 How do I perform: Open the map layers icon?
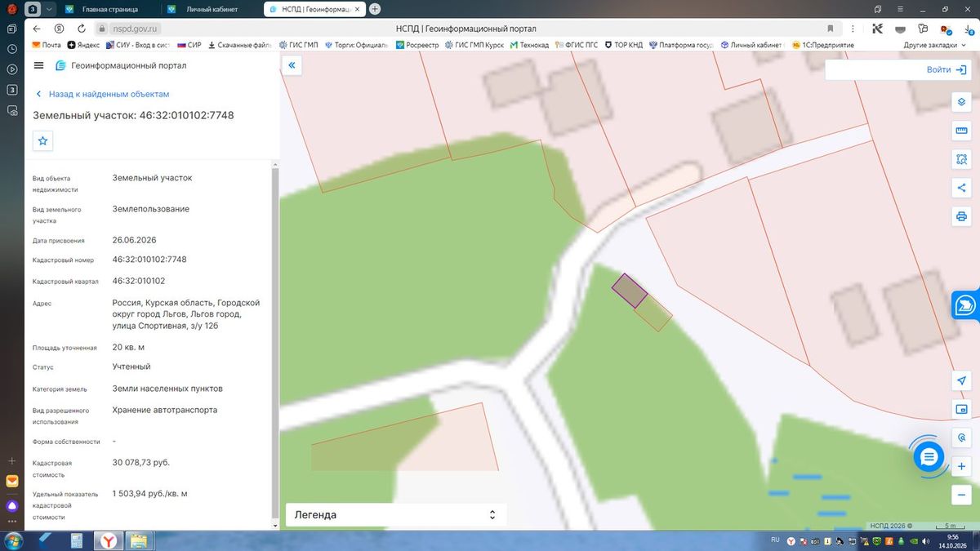961,102
